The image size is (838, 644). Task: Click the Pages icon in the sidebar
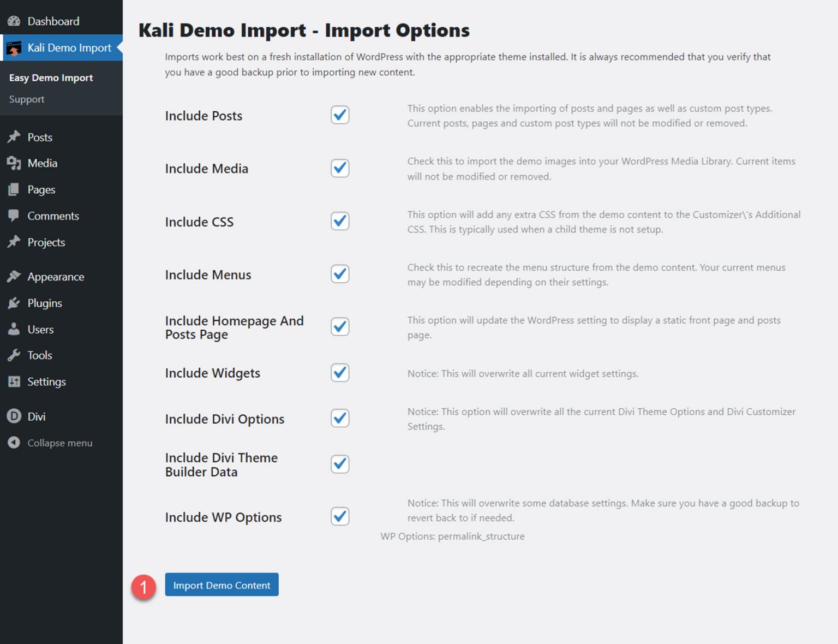[13, 189]
